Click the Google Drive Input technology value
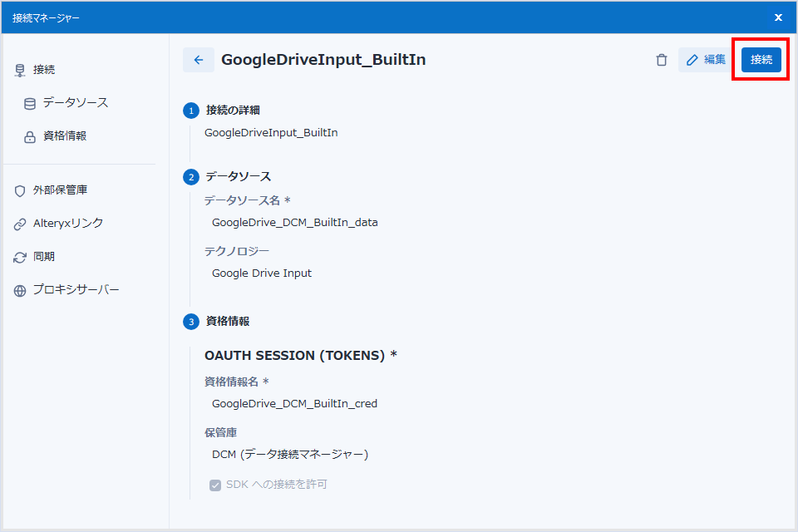Screen dimensions: 798x532 coord(262,273)
